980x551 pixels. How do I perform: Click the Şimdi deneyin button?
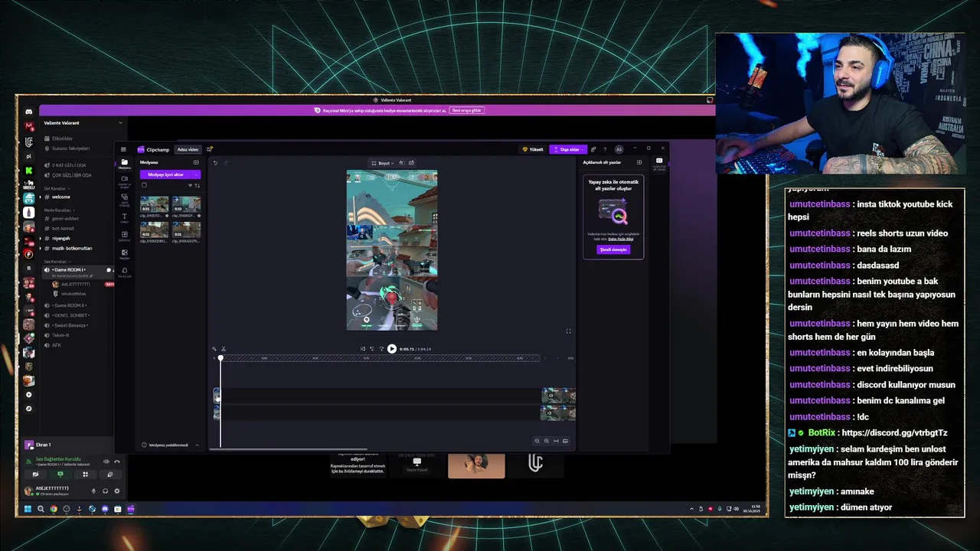click(x=613, y=249)
